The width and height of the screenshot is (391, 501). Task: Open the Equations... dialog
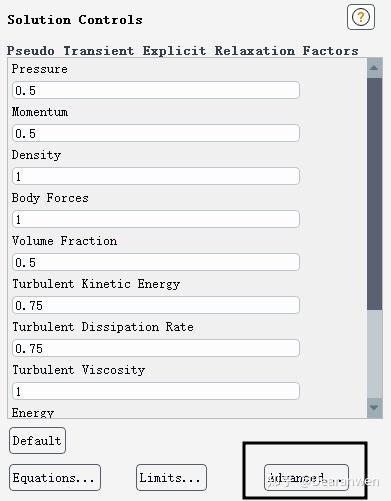[x=55, y=478]
